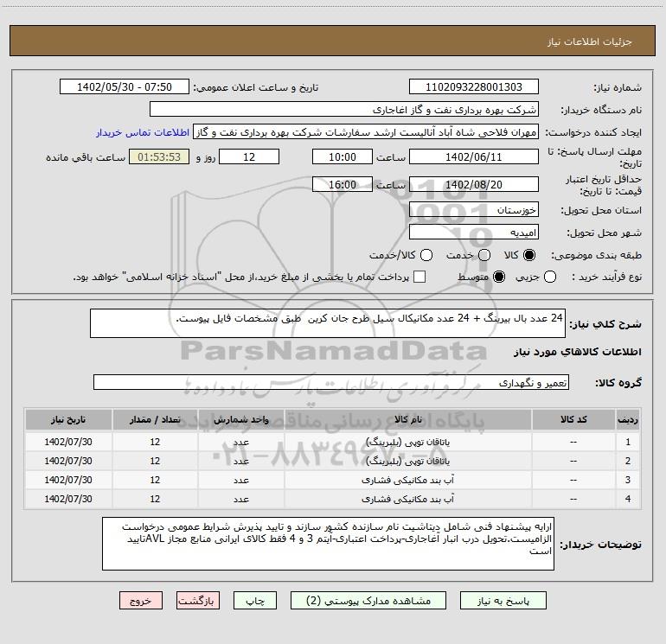Click the general need description text box
The height and width of the screenshot is (644, 666).
(x=328, y=323)
